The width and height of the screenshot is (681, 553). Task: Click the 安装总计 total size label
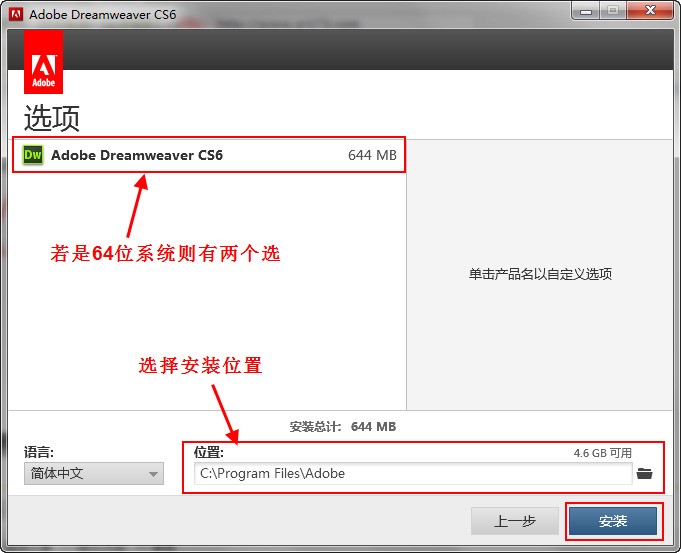[x=317, y=427]
